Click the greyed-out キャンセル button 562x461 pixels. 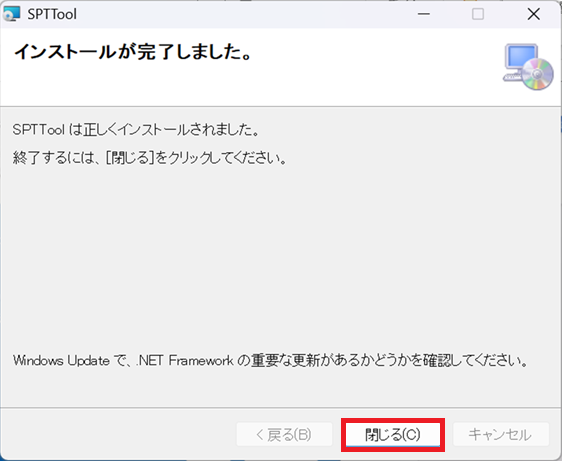(501, 434)
